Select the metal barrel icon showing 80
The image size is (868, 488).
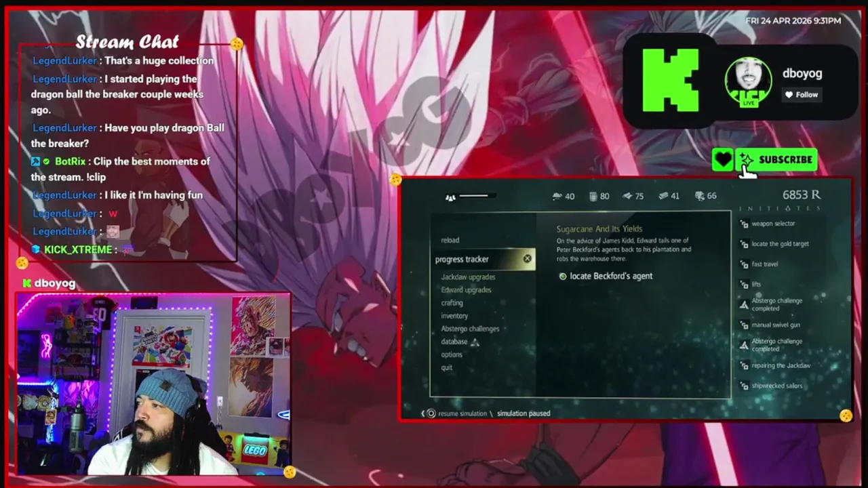(593, 196)
